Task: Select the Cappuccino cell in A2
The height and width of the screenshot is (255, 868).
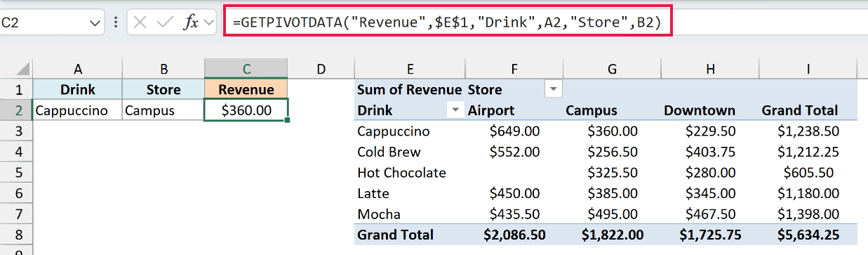Action: (78, 110)
